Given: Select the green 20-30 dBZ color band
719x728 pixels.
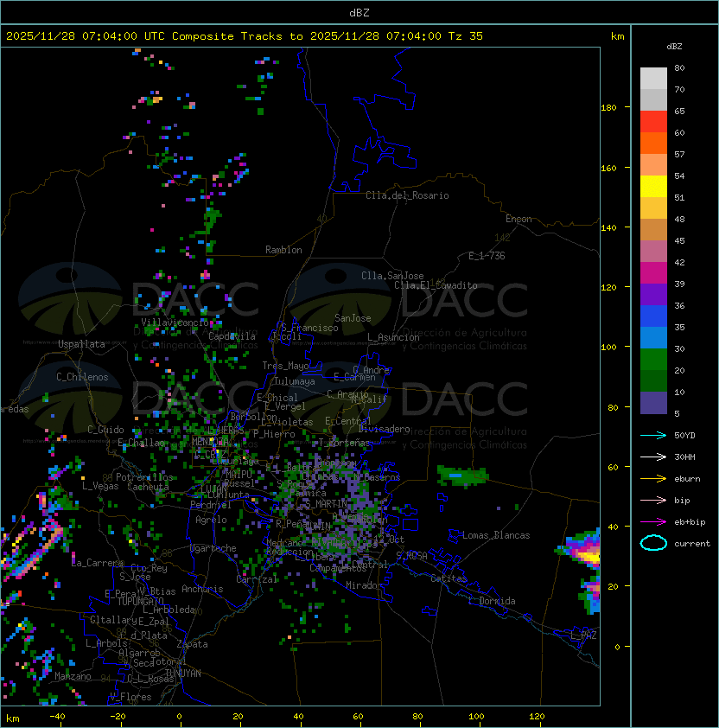Looking at the screenshot, I should click(x=653, y=360).
